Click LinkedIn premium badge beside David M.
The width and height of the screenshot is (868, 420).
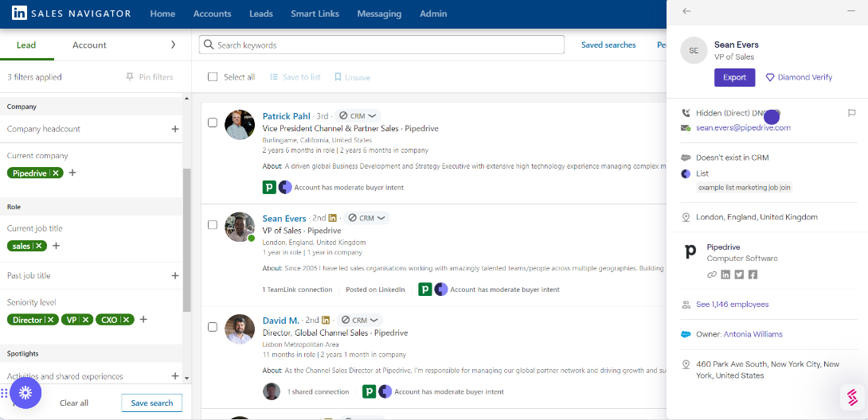point(326,320)
